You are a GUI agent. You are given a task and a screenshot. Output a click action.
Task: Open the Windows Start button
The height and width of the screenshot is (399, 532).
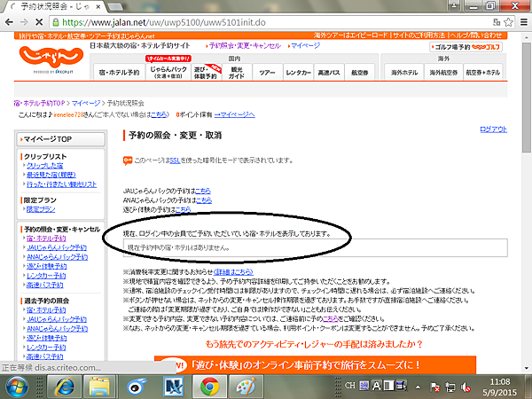click(x=16, y=387)
